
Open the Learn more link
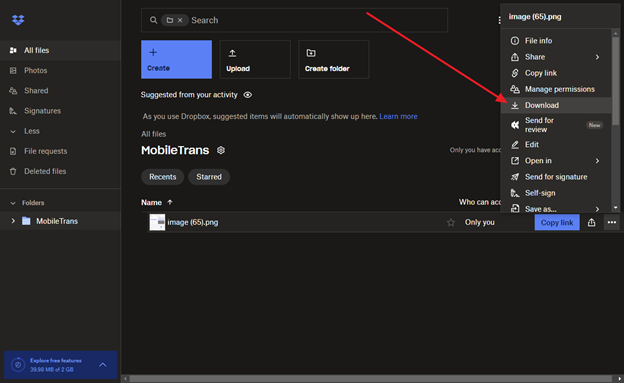pyautogui.click(x=398, y=116)
